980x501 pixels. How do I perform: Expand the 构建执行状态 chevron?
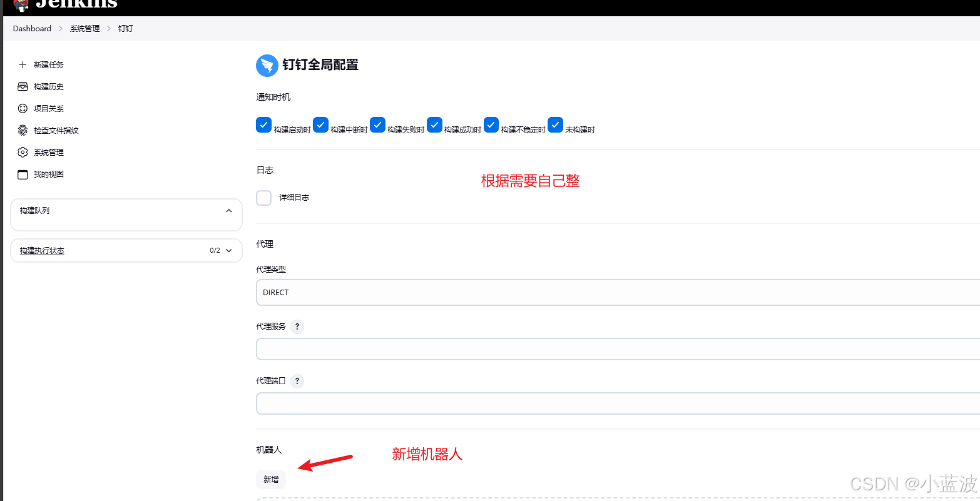(x=228, y=250)
